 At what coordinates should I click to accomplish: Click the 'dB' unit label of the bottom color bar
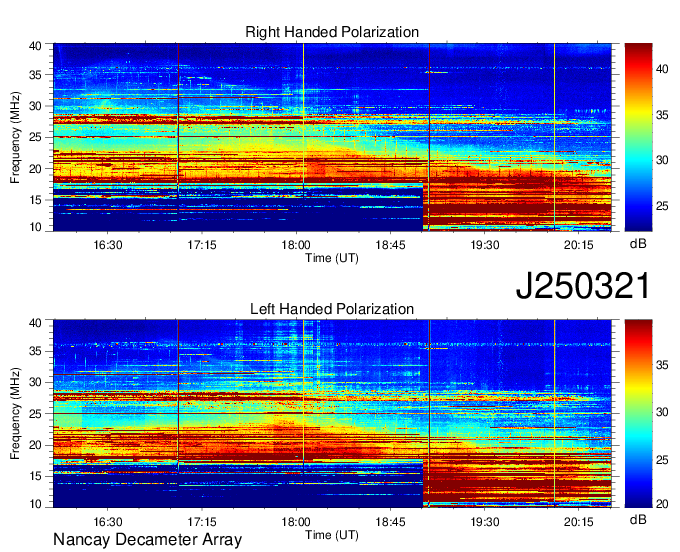[x=638, y=520]
